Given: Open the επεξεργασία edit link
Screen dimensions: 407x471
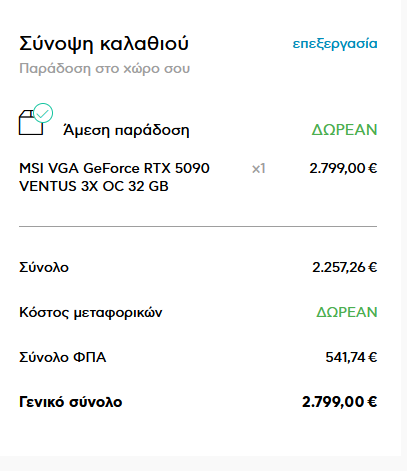Looking at the screenshot, I should pyautogui.click(x=335, y=44).
